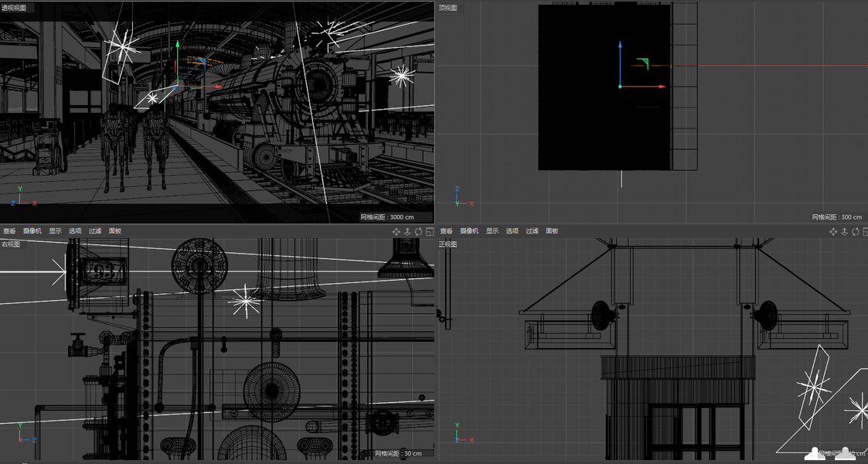
Task: Open the 查看 menu of the front view
Action: 446,231
